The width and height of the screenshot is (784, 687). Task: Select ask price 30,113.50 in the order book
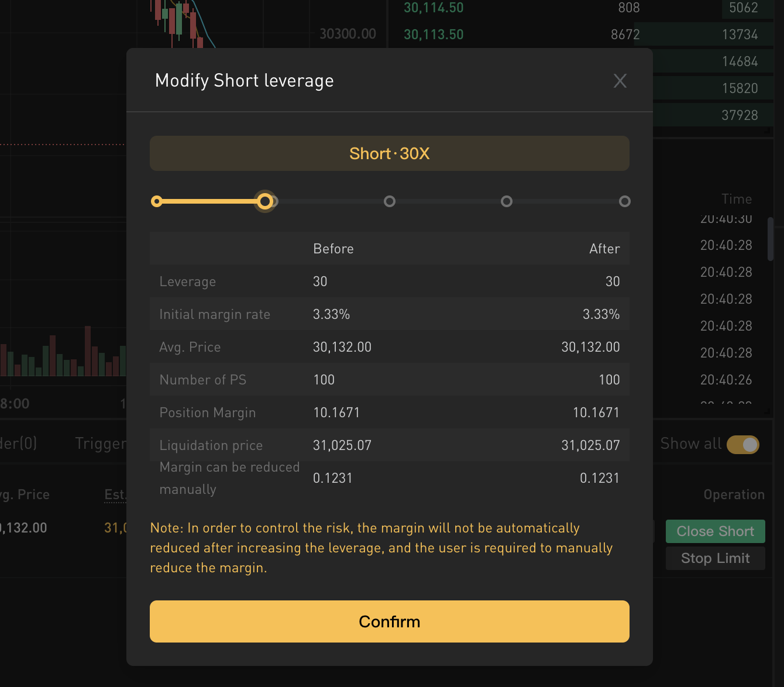pyautogui.click(x=433, y=34)
